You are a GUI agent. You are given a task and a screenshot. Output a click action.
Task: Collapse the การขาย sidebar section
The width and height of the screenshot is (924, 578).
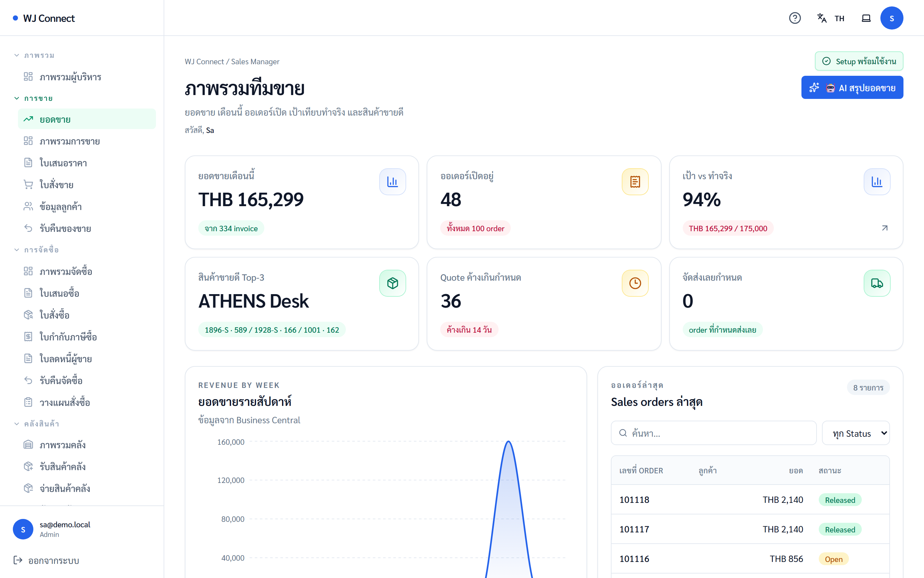click(34, 98)
